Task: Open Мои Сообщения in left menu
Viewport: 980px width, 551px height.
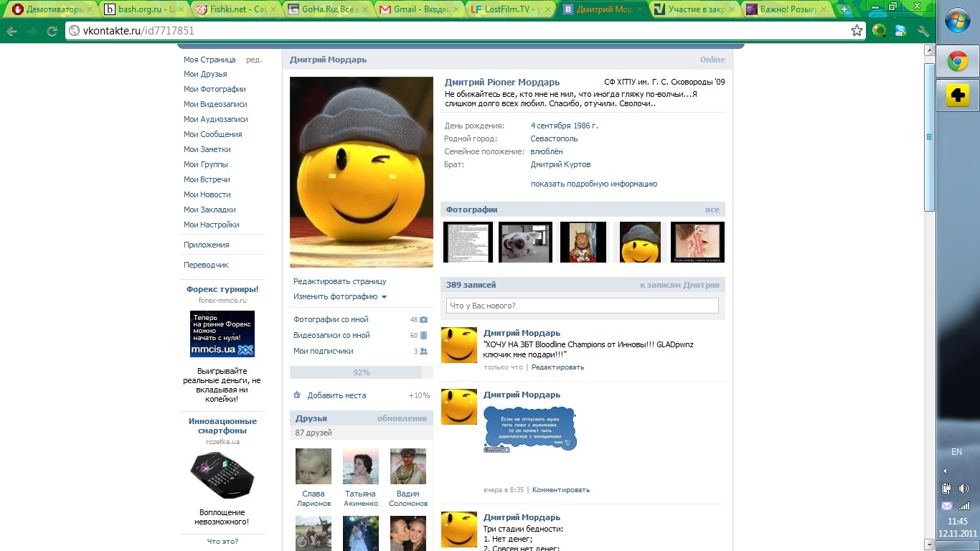Action: point(212,134)
